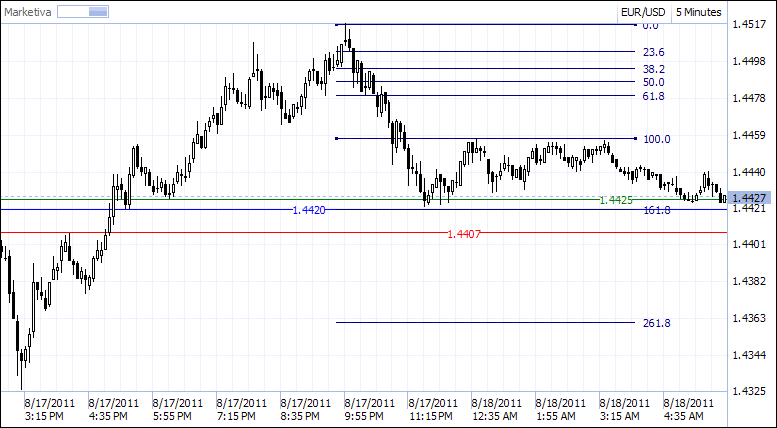
Task: Click the 8/18/2011 12:35 AM time label
Action: (497, 409)
